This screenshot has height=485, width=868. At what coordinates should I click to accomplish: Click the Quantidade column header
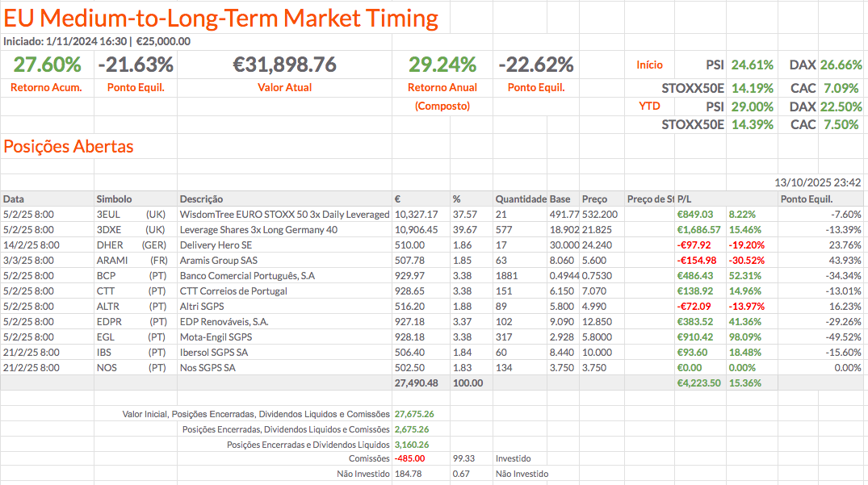520,199
